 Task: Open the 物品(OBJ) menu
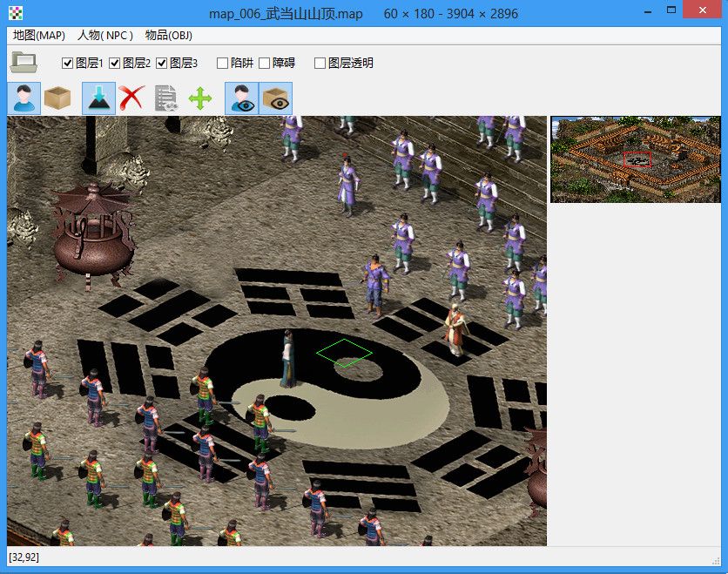169,36
